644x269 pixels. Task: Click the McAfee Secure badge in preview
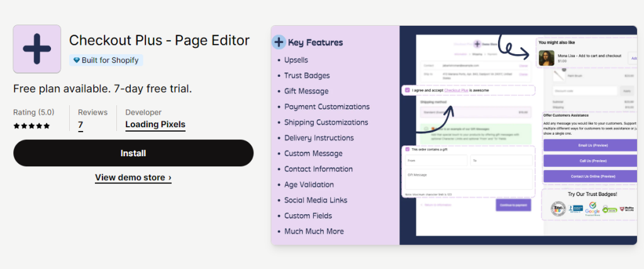click(x=627, y=209)
